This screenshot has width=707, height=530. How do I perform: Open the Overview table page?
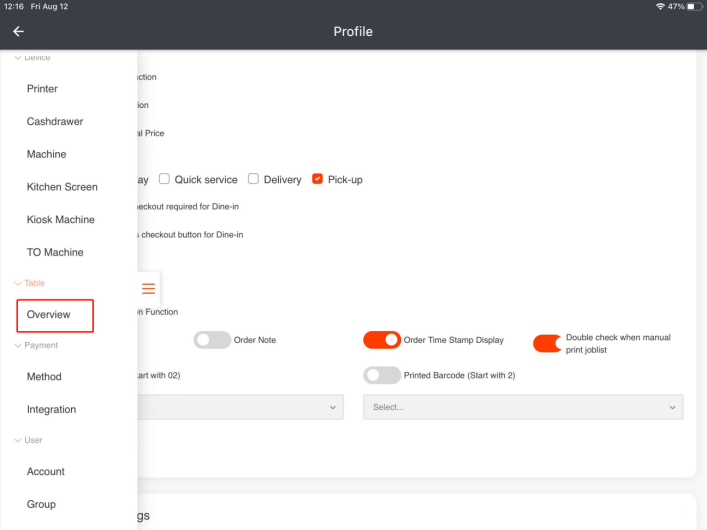[x=49, y=315]
